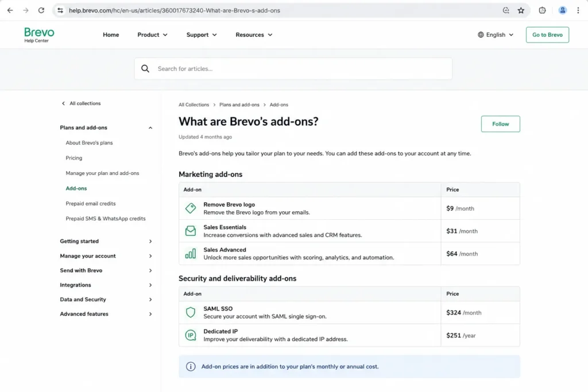The width and height of the screenshot is (588, 392).
Task: Click the Updated 4 months ago text
Action: (205, 137)
